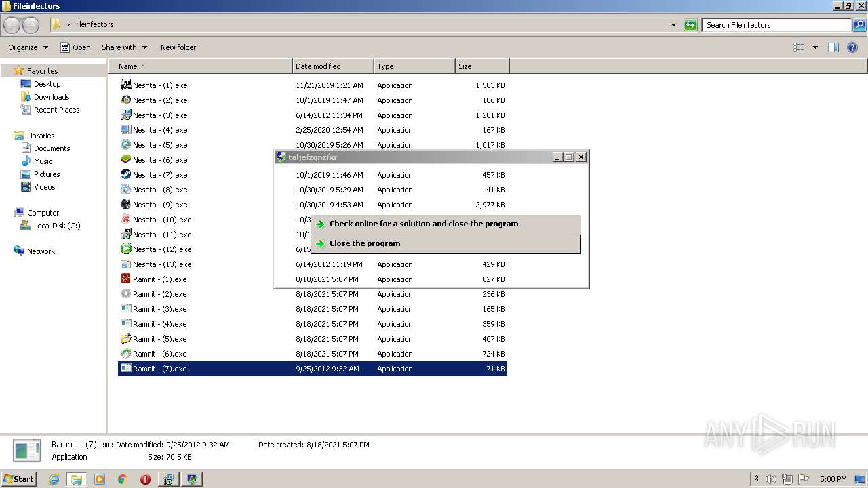Select the Ramnit - (3).exe file name
The height and width of the screenshot is (488, 868).
pos(159,309)
